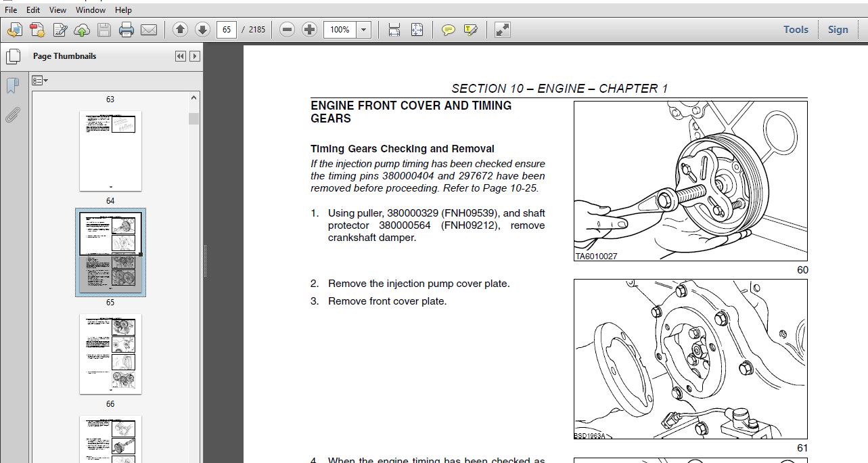Open the File menu
The height and width of the screenshot is (463, 868).
click(x=12, y=10)
